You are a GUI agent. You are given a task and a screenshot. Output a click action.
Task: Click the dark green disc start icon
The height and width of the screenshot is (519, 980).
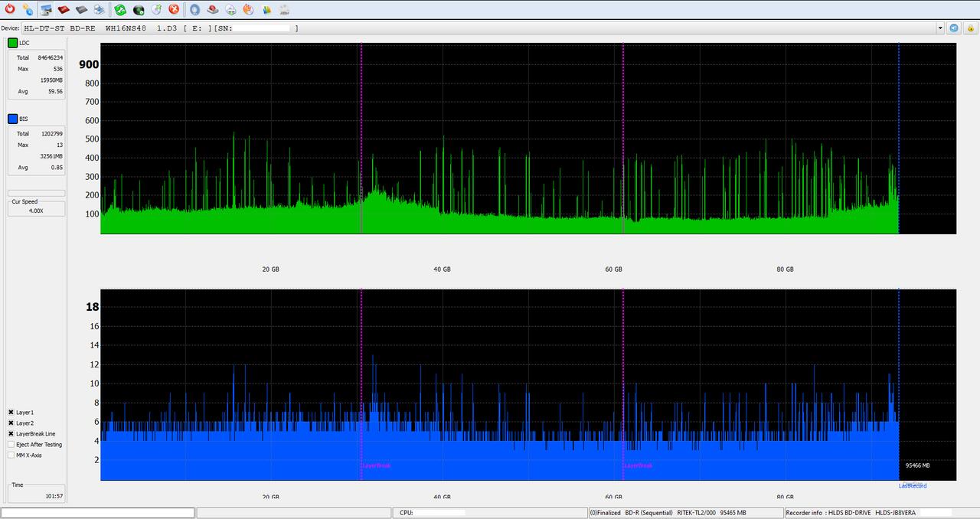139,9
